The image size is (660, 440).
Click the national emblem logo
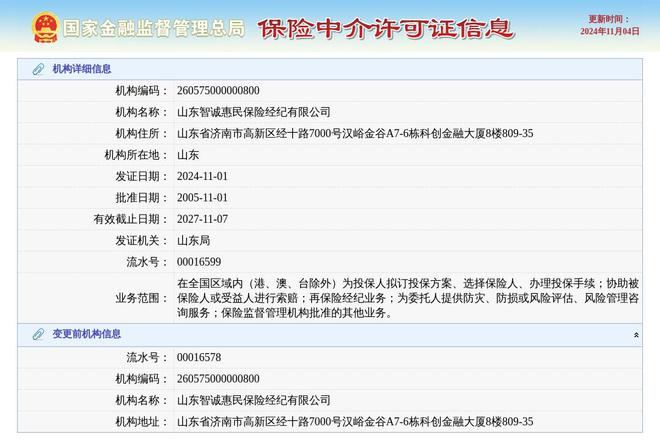pyautogui.click(x=45, y=28)
